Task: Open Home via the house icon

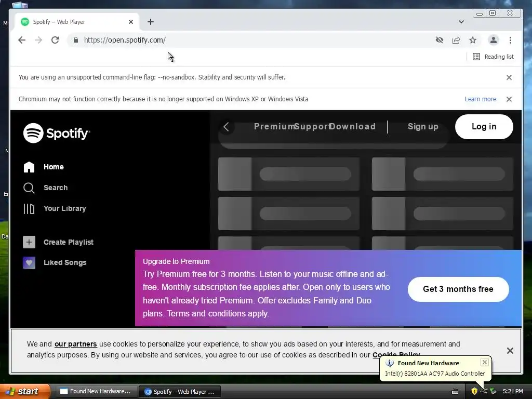Action: tap(29, 167)
